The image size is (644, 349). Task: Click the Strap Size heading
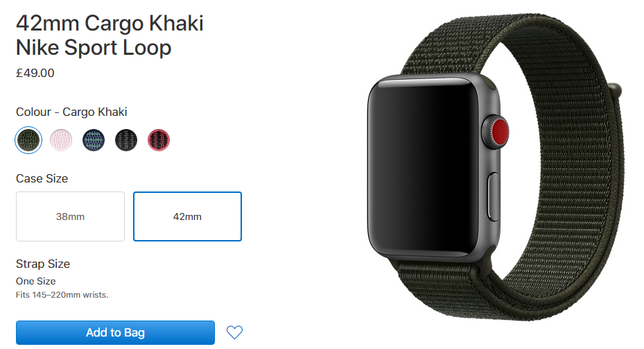click(x=43, y=264)
